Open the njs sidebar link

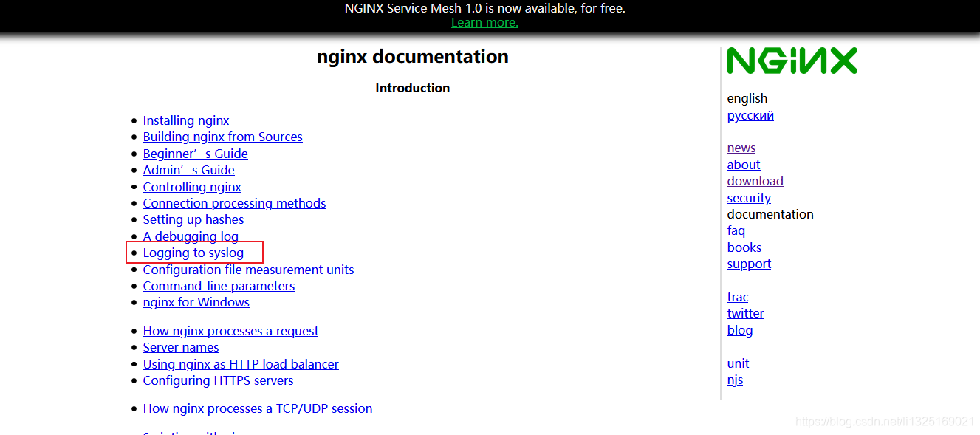[735, 380]
